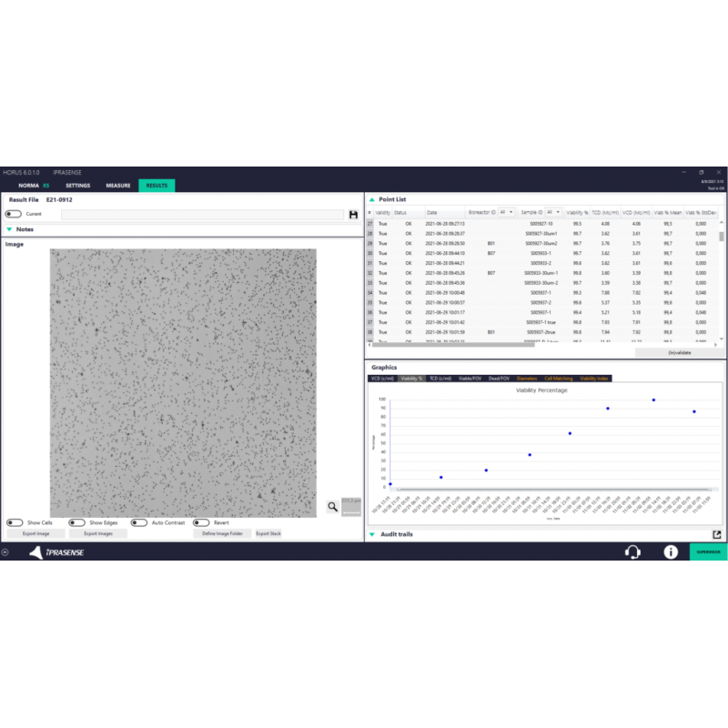Open the Bioreactor ID filter dropdown
This screenshot has width=728, height=728.
507,212
